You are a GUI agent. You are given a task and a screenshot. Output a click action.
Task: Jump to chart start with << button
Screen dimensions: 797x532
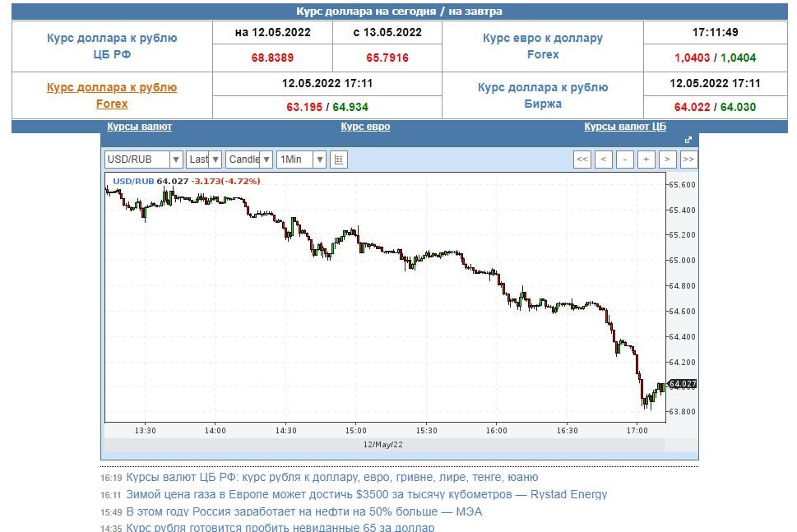(582, 160)
